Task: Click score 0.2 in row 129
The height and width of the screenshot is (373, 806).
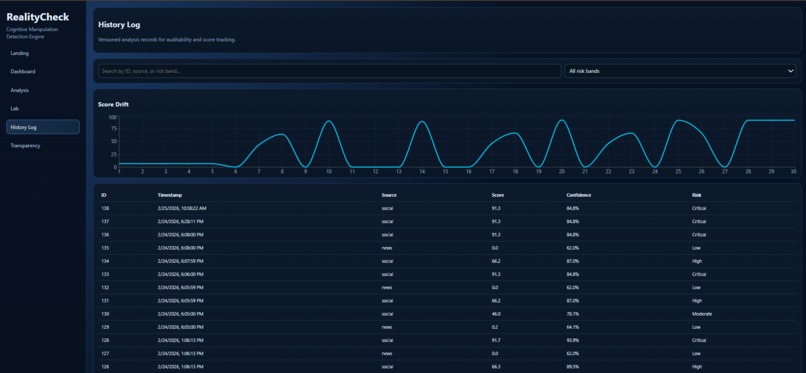Action: pos(494,327)
